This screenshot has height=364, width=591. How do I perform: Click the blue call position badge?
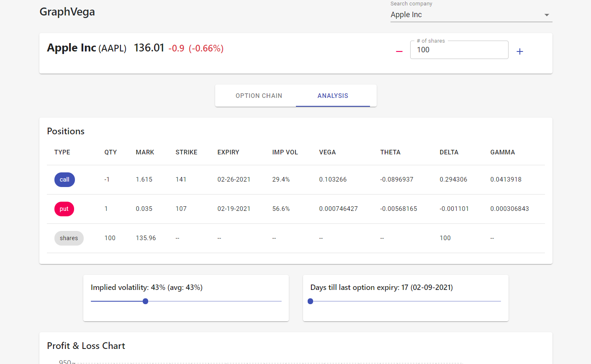point(64,179)
